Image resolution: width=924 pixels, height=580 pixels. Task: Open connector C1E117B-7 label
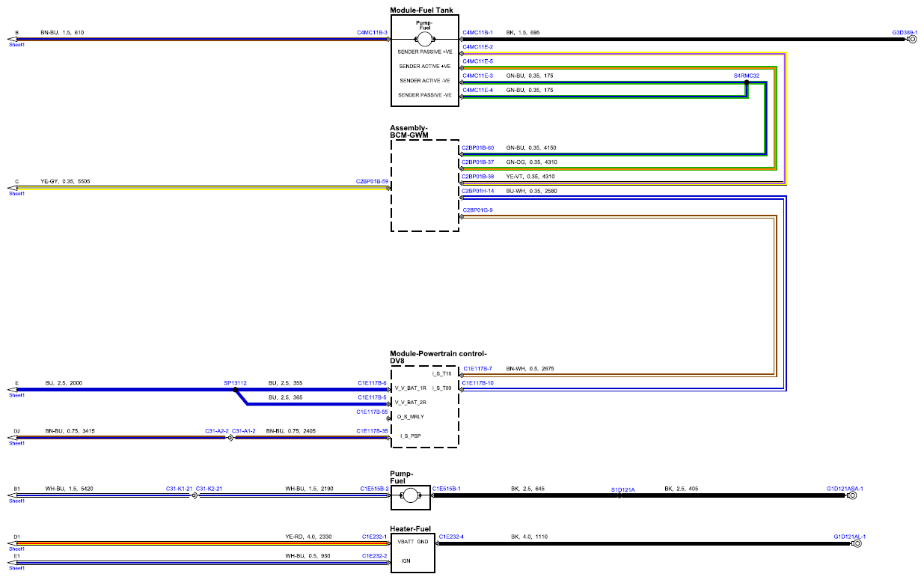coord(477,368)
